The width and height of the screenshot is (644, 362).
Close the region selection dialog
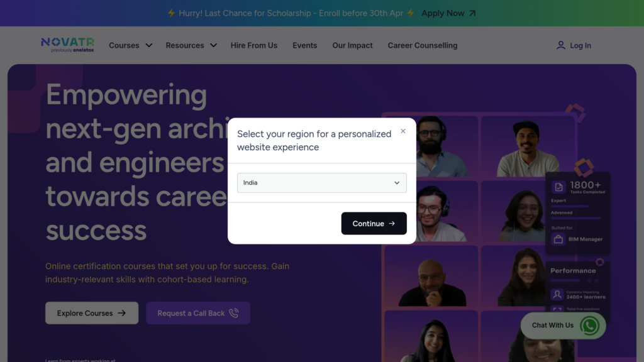[403, 131]
